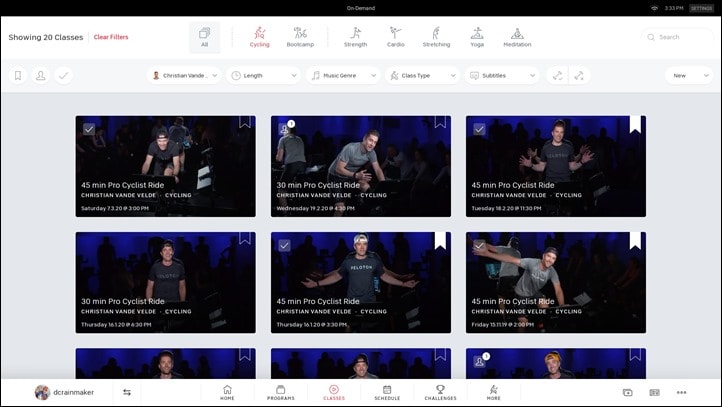Open the Wednesday 19.2.20 30 min ride
Viewport: 722px width, 407px height.
(361, 166)
